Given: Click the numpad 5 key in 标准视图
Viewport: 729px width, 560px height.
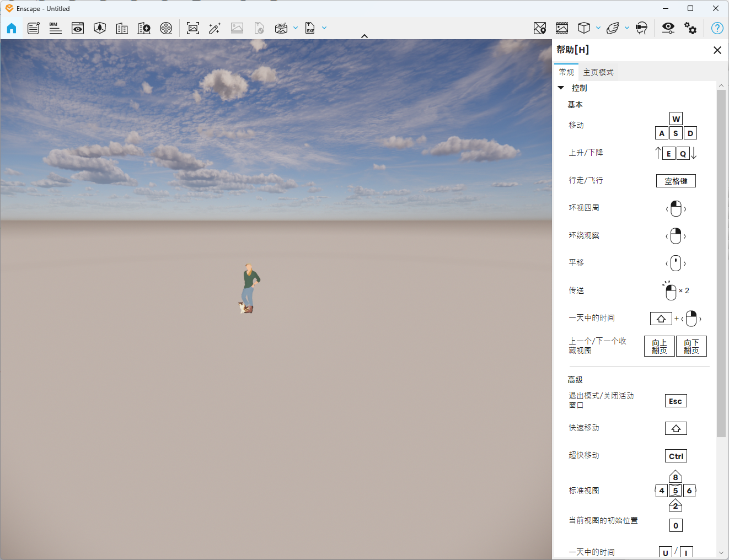Looking at the screenshot, I should (676, 491).
